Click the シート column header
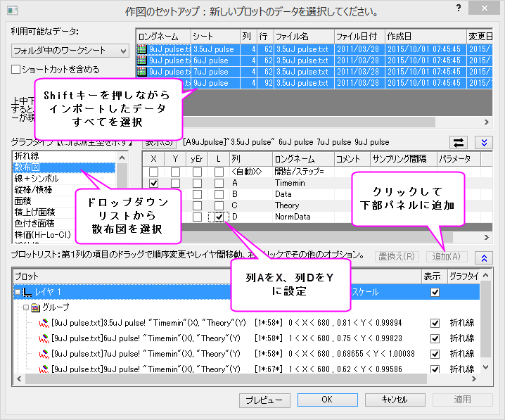This screenshot has height=420, width=505. pos(215,37)
